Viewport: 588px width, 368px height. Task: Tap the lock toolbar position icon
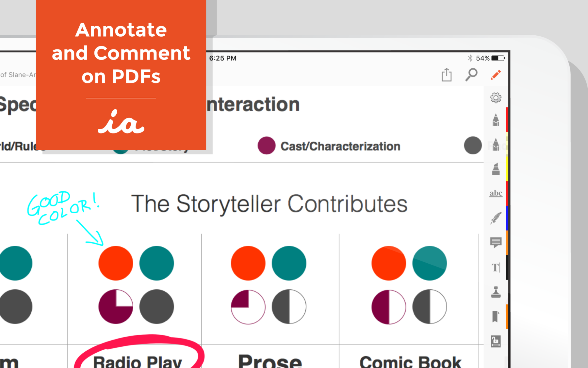(496, 341)
